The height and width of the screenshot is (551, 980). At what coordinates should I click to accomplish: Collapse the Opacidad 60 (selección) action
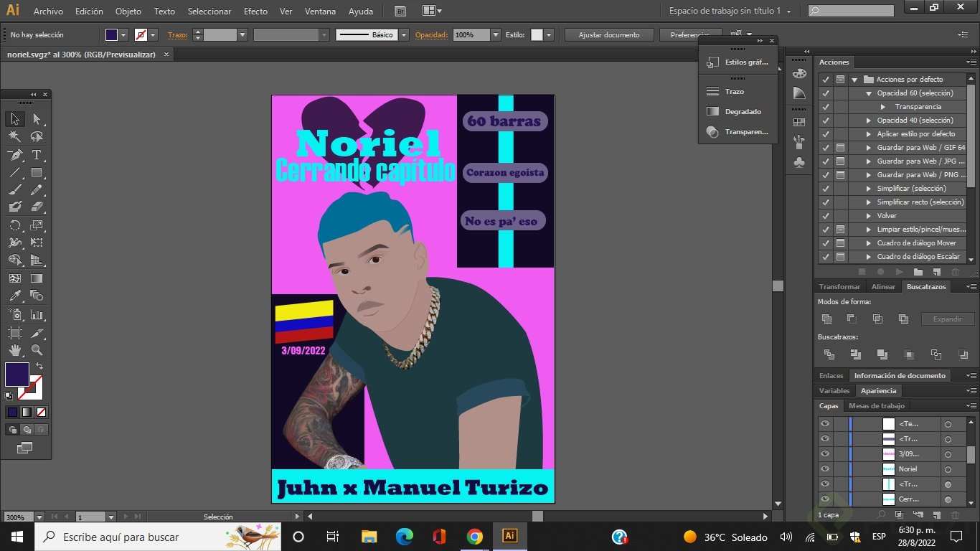pos(869,93)
